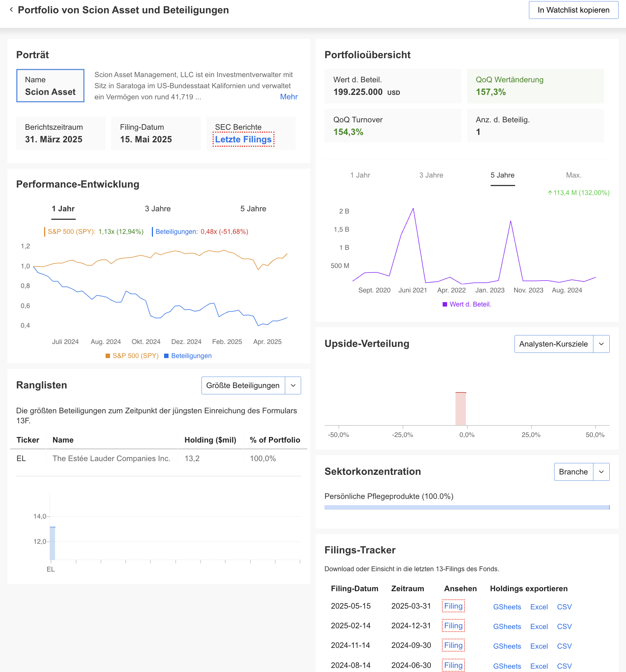Click the Persönliche Pflegeprodukte sector bar
This screenshot has height=672, width=626.
coord(467,507)
